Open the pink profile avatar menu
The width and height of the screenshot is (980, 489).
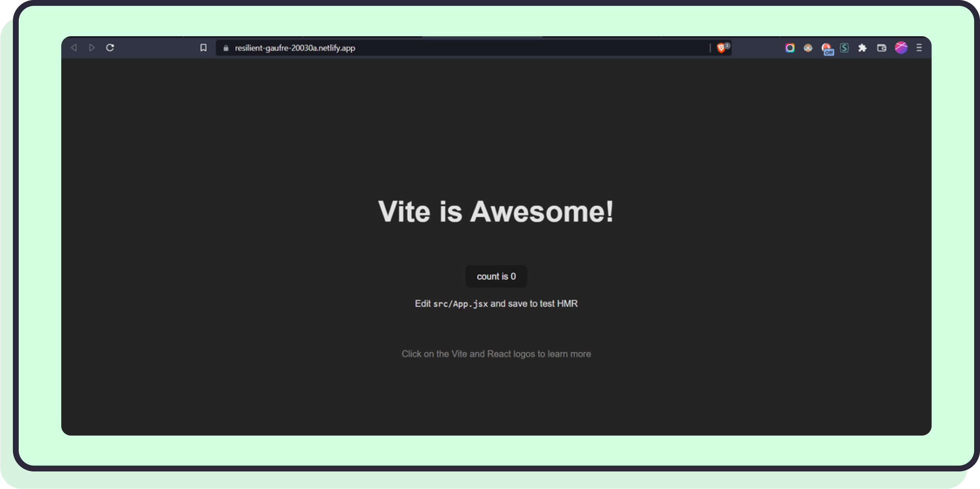[x=901, y=48]
